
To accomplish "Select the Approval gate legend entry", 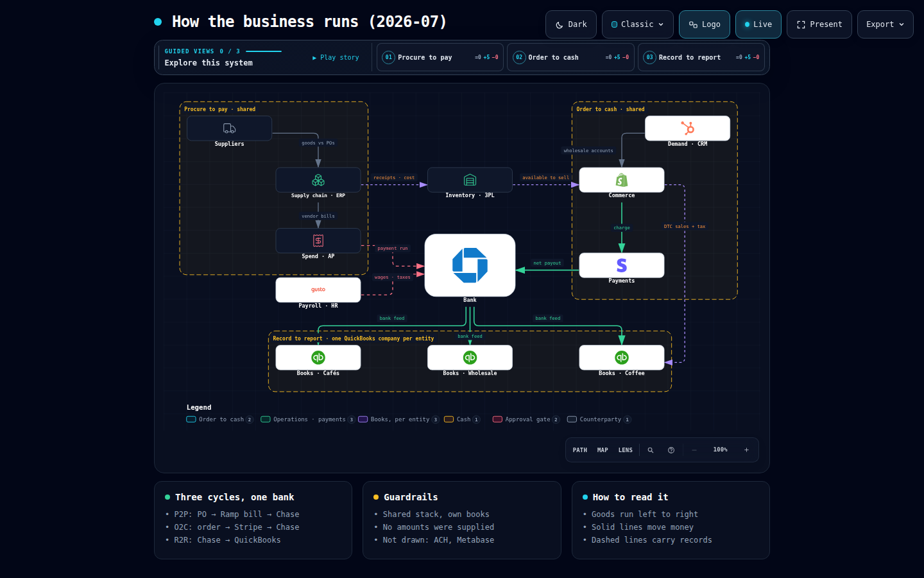I will tap(526, 419).
